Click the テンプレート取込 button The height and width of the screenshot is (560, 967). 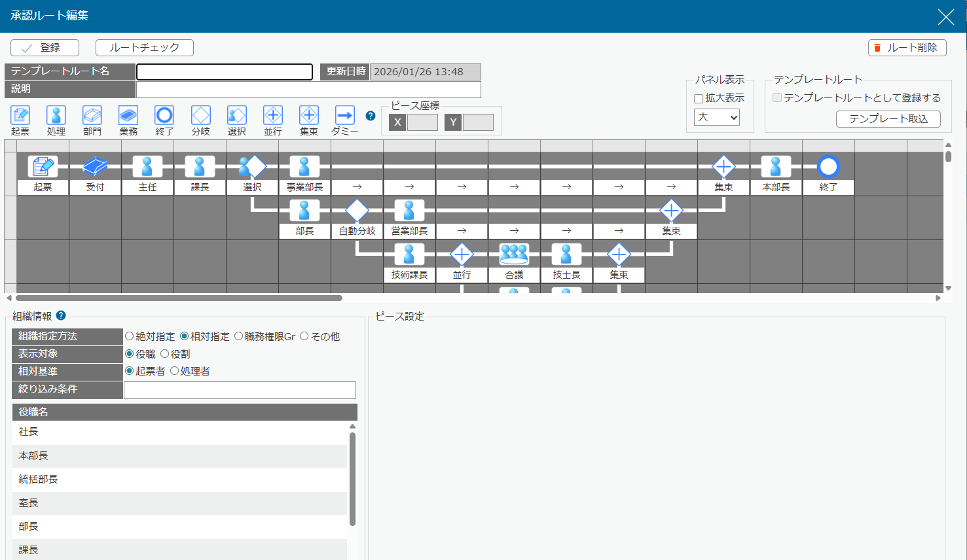coord(888,119)
